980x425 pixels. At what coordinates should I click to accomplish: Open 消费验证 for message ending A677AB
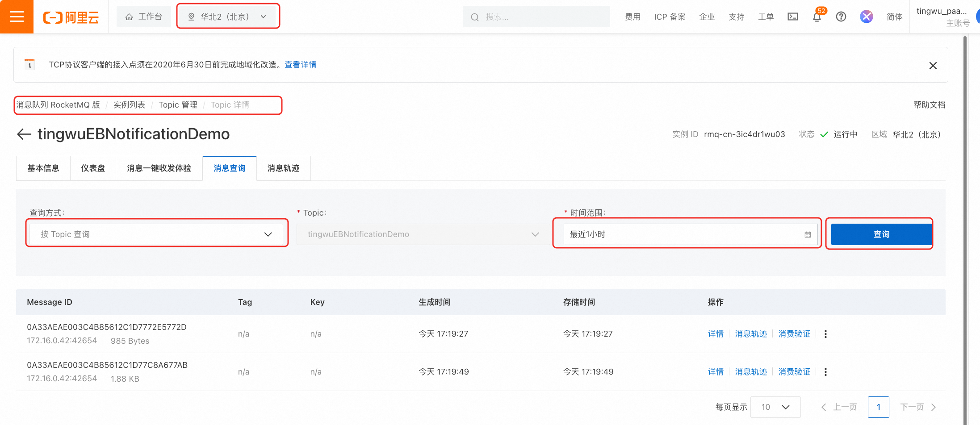(x=794, y=372)
